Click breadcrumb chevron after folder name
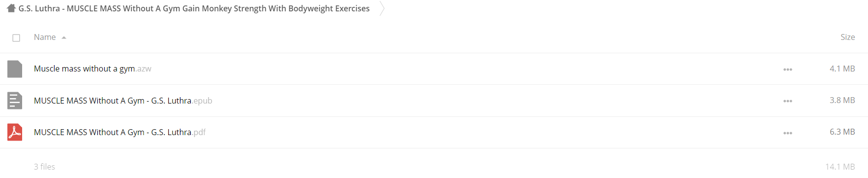Screen dimensions: 868x178 tap(382, 8)
